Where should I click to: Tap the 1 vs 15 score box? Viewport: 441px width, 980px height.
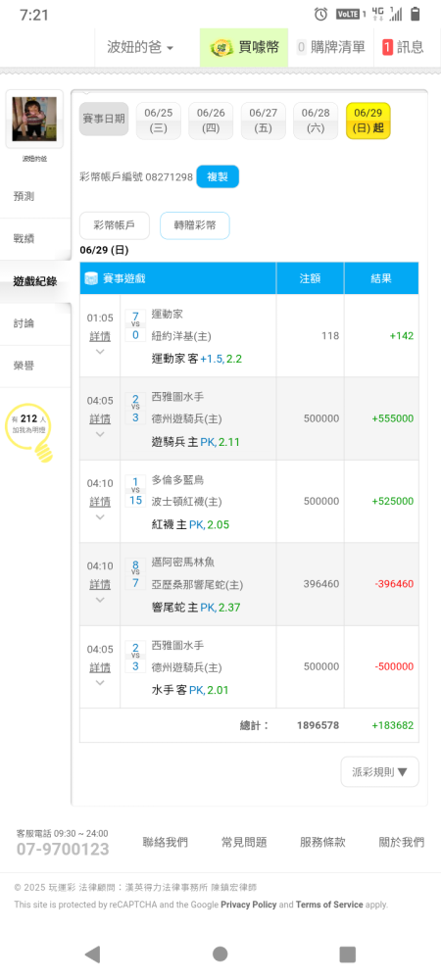pos(135,491)
